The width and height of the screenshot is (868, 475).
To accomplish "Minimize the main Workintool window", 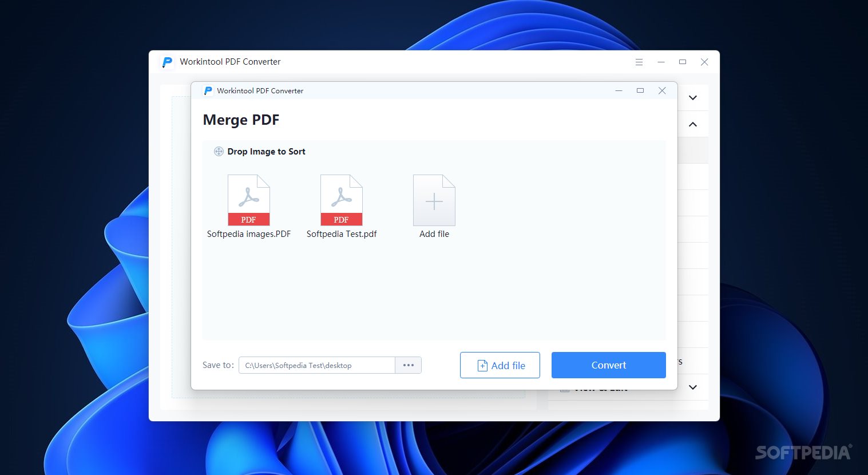I will (x=661, y=62).
